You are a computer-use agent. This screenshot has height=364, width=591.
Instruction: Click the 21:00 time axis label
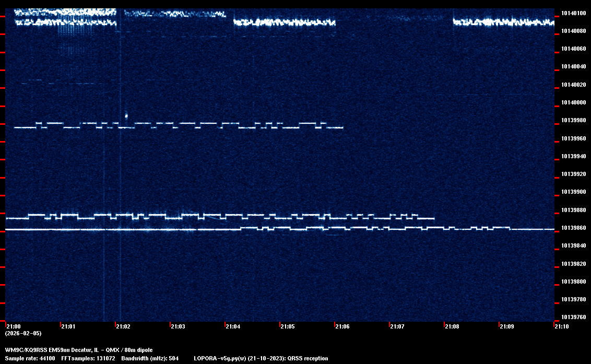(x=13, y=326)
